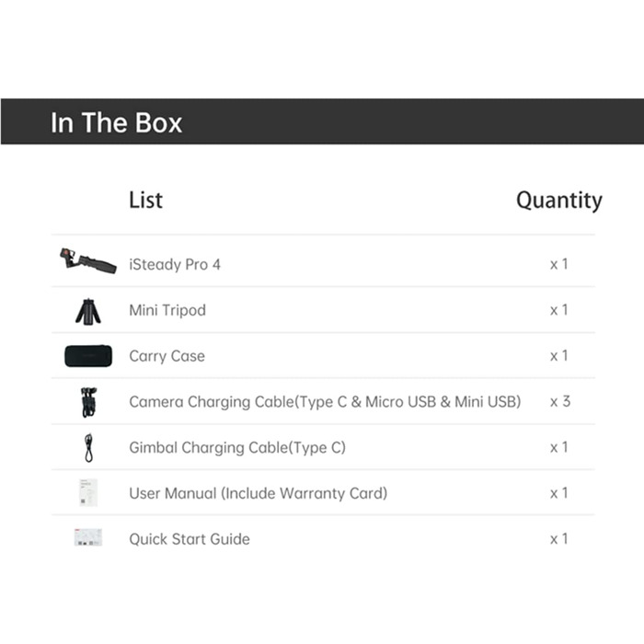This screenshot has width=644, height=644.
Task: Click the iSteady Pro 4 gimbal image
Action: tap(88, 261)
